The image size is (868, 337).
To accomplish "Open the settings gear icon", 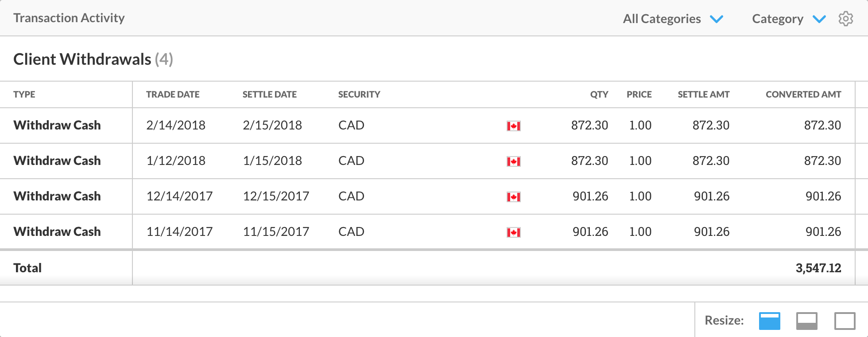I will point(845,19).
